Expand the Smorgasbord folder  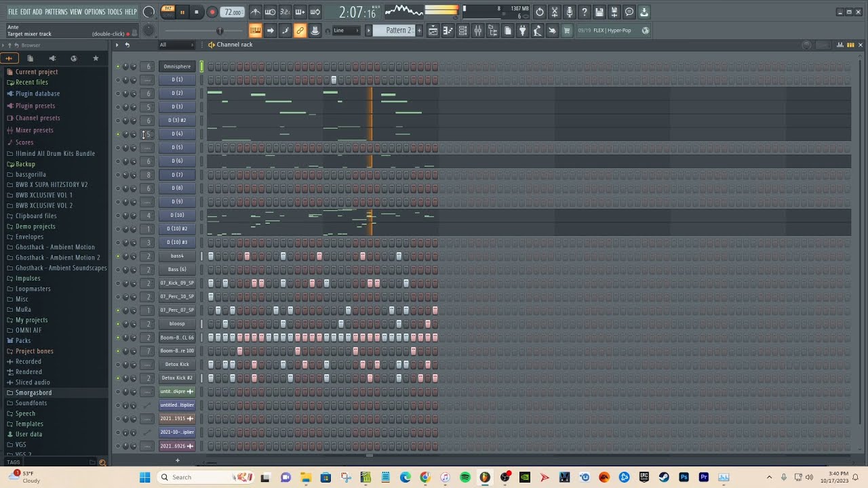(x=33, y=393)
